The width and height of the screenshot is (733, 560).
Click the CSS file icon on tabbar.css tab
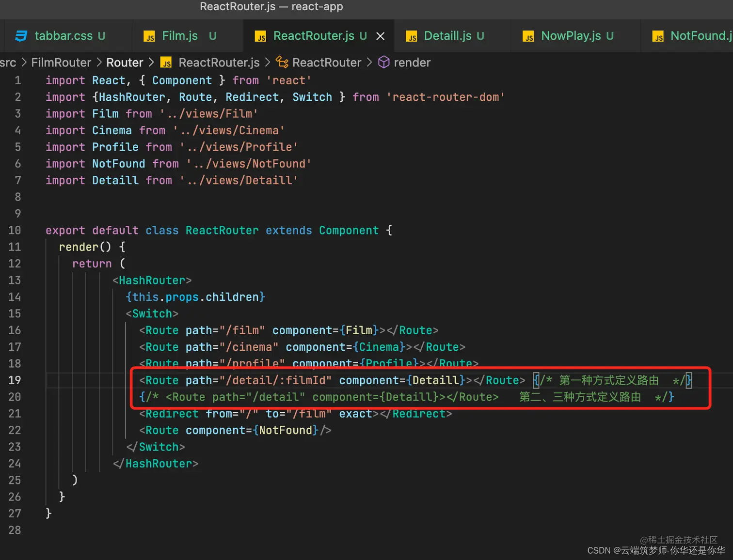(21, 36)
